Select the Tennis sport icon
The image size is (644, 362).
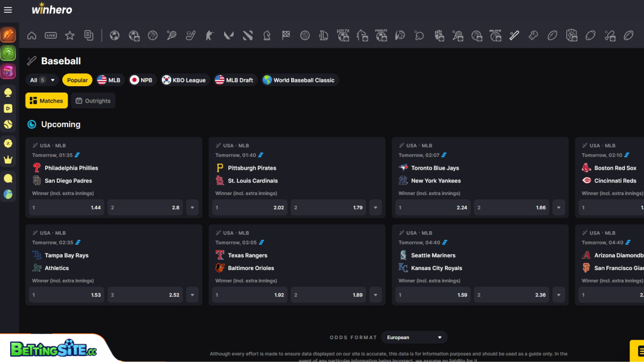click(171, 35)
